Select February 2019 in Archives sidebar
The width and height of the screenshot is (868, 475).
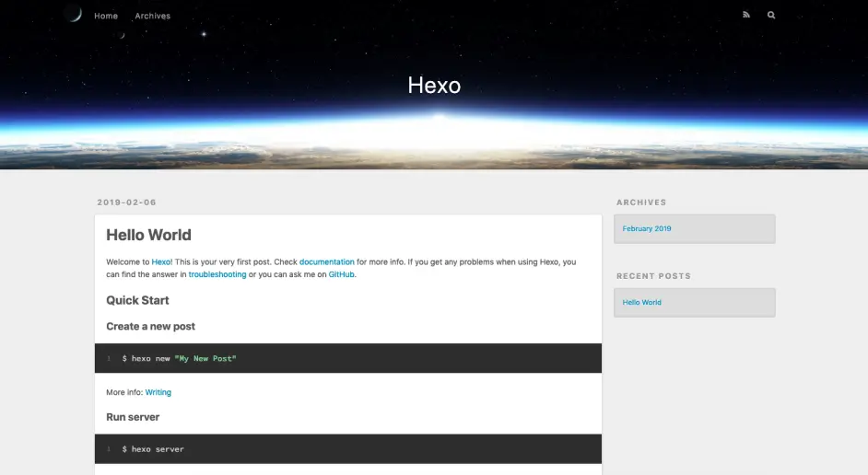pos(647,228)
